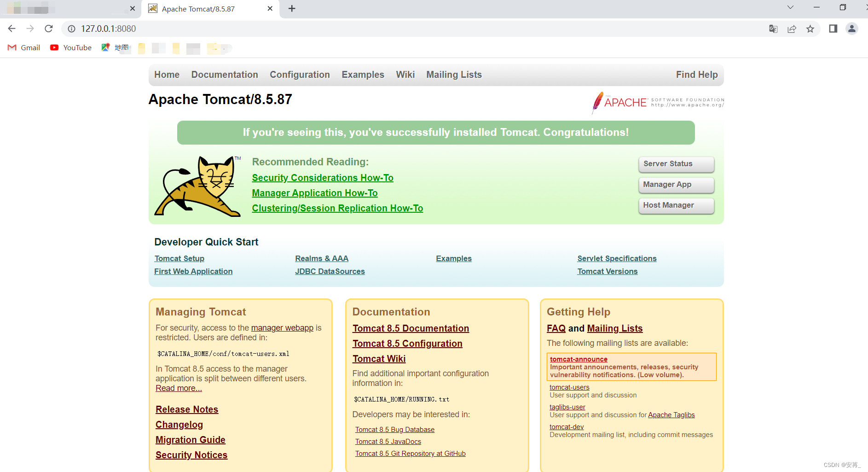The image size is (868, 472).
Task: Open the Servlet Specifications link
Action: click(x=617, y=258)
